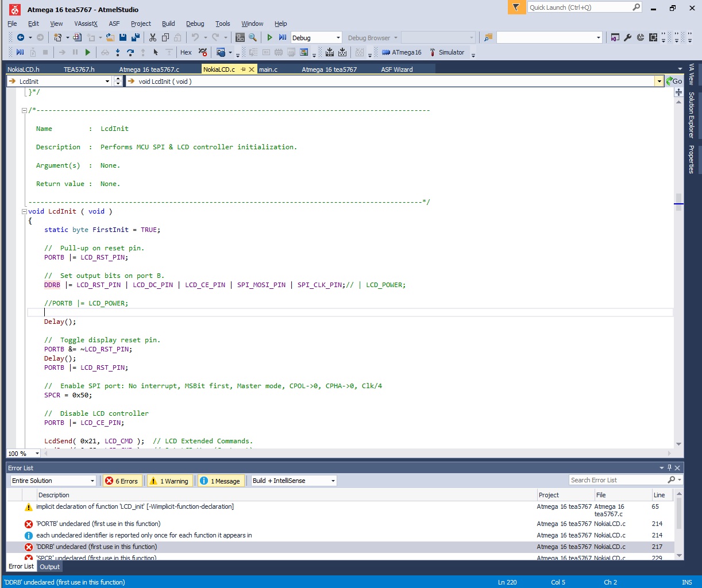Collapse the void LcdInit function block
Viewport: 702px width, 588px height.
tap(24, 211)
